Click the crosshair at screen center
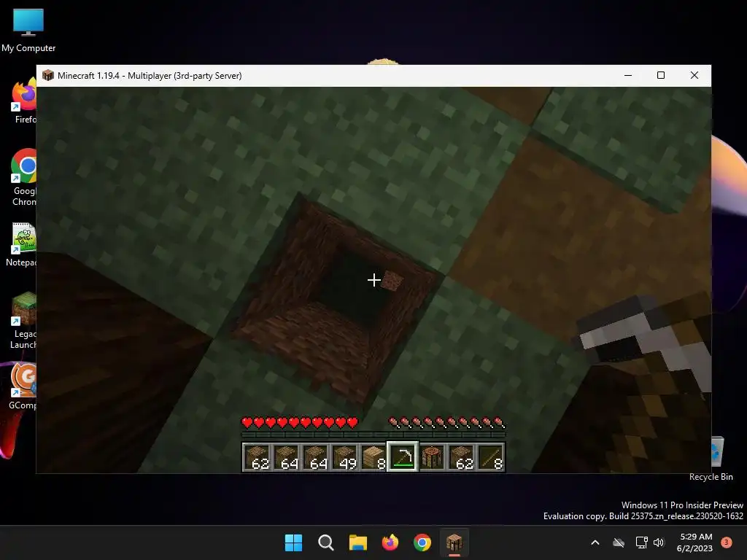747x560 pixels. (x=374, y=280)
